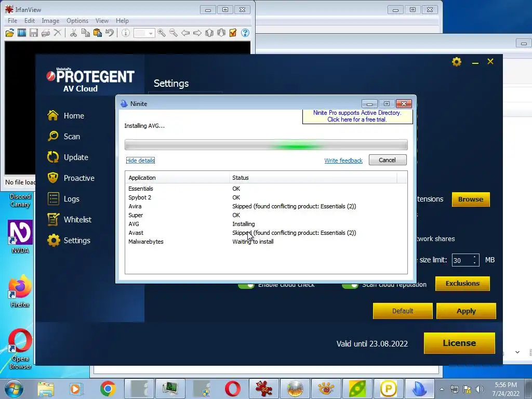Click the yellow Browse button in Protegent
Image resolution: width=532 pixels, height=399 pixels.
[471, 199]
